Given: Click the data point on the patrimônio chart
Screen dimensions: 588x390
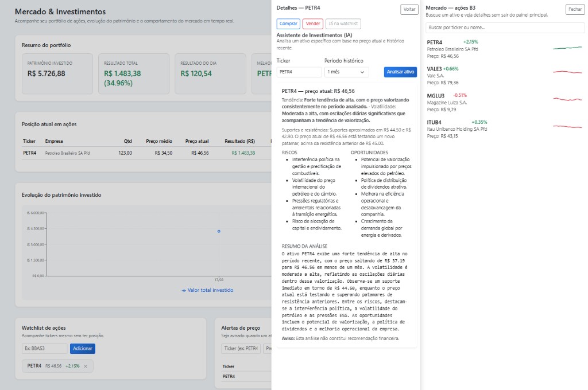Looking at the screenshot, I should coord(219,231).
